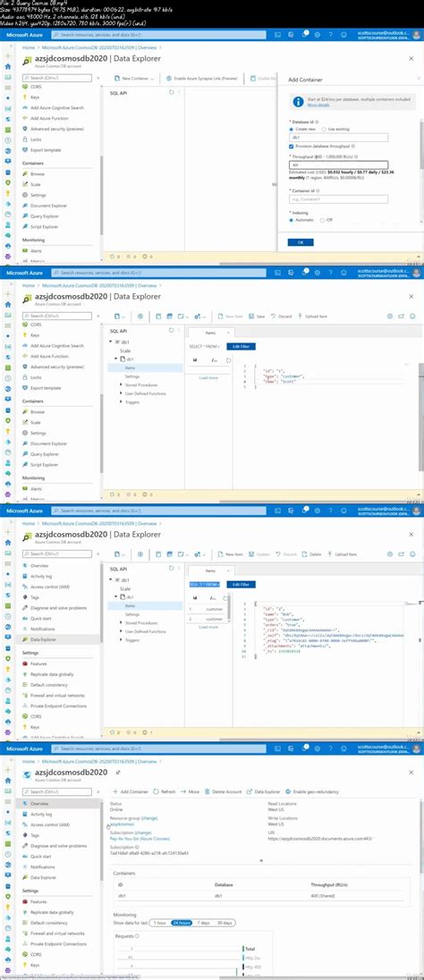Open the More details link in Add Container
This screenshot has width=424, height=980.
(x=318, y=105)
